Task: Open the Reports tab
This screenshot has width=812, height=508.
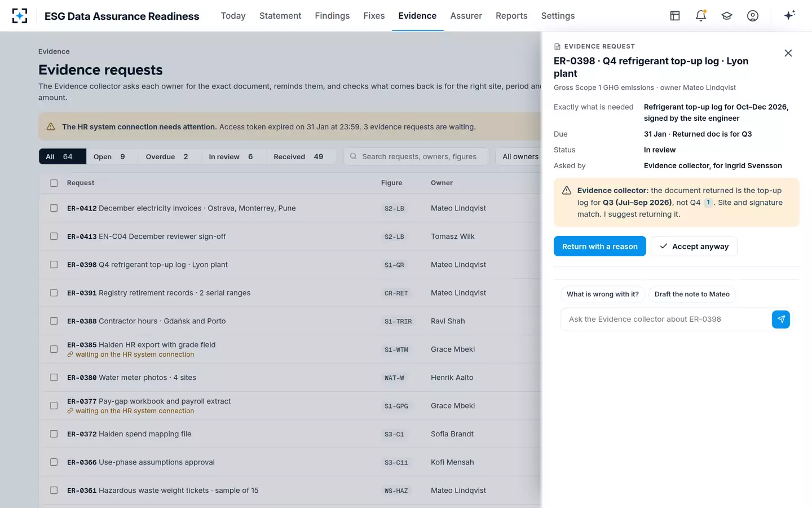Action: pyautogui.click(x=511, y=16)
